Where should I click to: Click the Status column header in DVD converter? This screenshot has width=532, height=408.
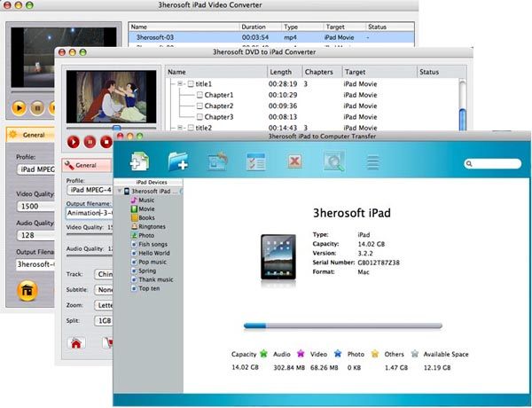tap(442, 72)
